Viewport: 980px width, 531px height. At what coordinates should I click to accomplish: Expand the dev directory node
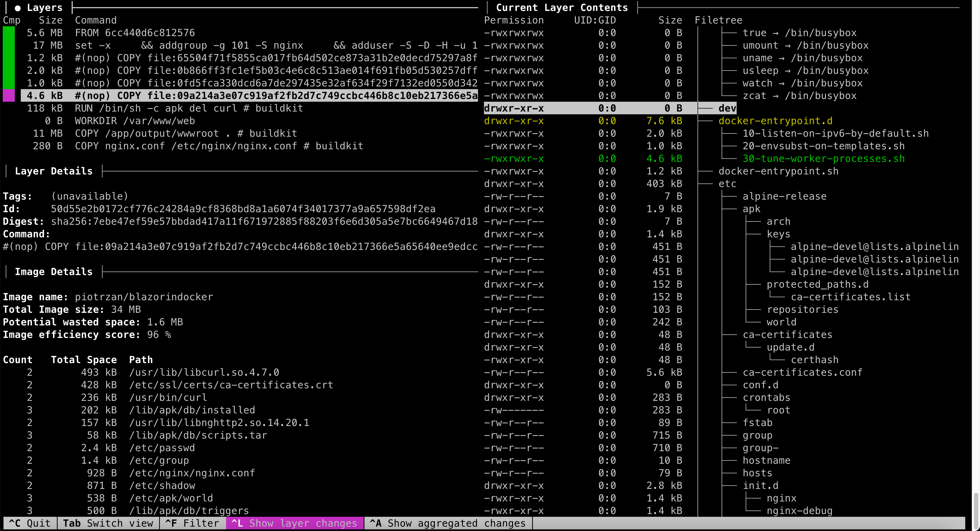pos(727,108)
